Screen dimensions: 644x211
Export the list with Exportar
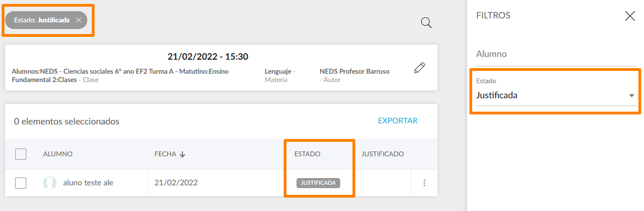(398, 121)
